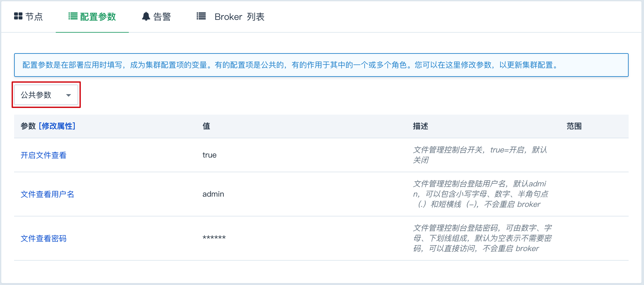Click the blue info banner text '配置参数是在部署应用时填写'

(72, 65)
